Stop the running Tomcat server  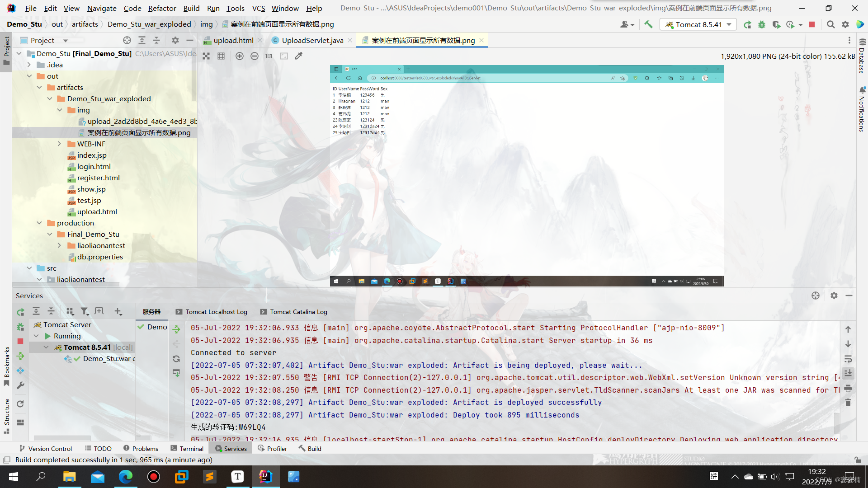point(812,24)
